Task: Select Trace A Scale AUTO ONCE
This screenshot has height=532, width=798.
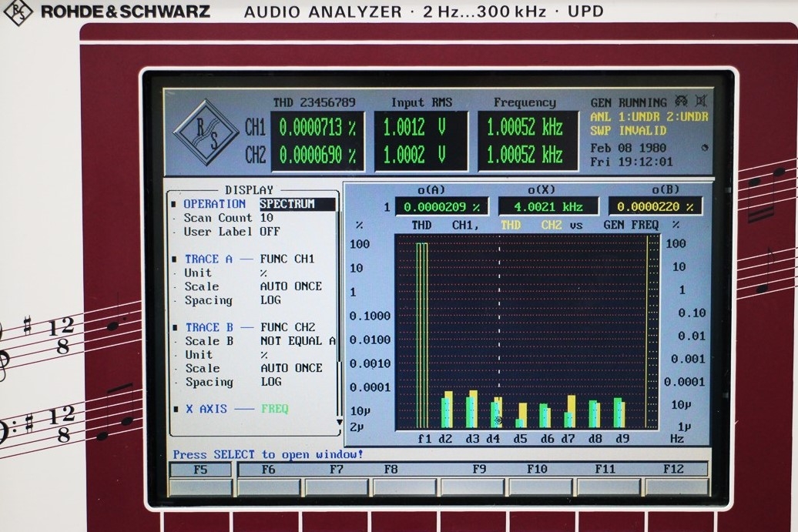Action: (291, 286)
